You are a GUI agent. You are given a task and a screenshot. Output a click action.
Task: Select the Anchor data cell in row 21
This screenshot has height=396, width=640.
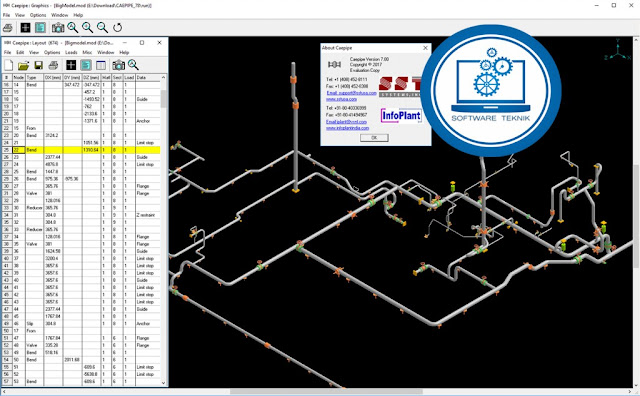(x=148, y=121)
